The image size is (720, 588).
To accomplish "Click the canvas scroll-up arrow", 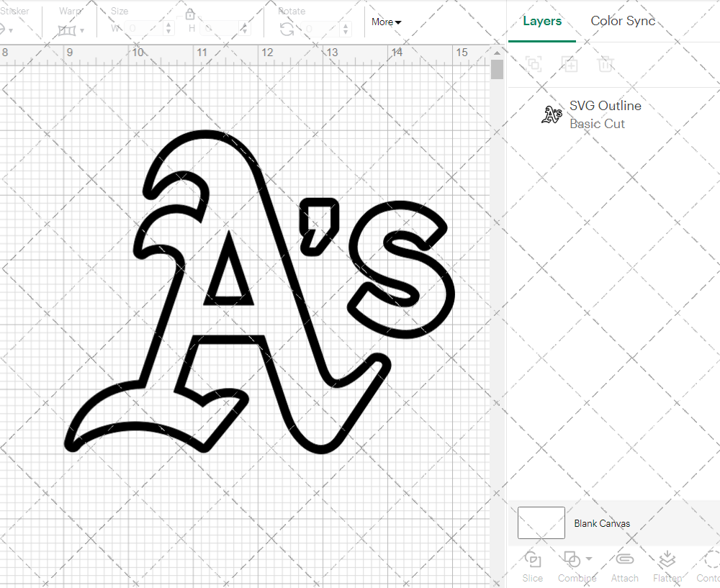I will 497,53.
